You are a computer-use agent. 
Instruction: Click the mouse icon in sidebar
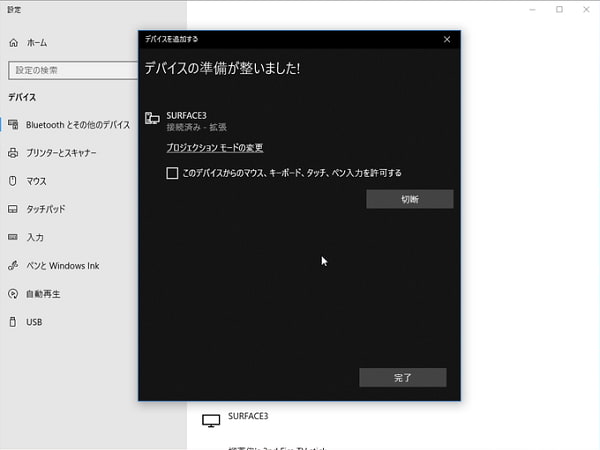(x=13, y=181)
